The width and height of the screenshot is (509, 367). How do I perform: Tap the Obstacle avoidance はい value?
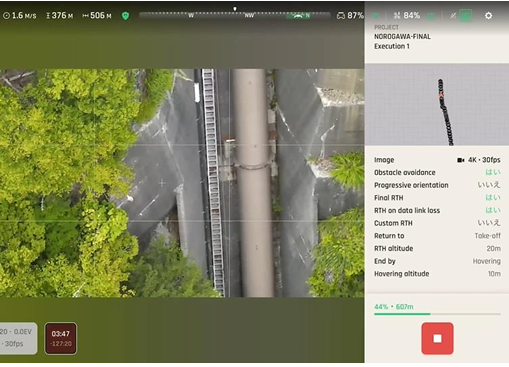click(x=493, y=172)
